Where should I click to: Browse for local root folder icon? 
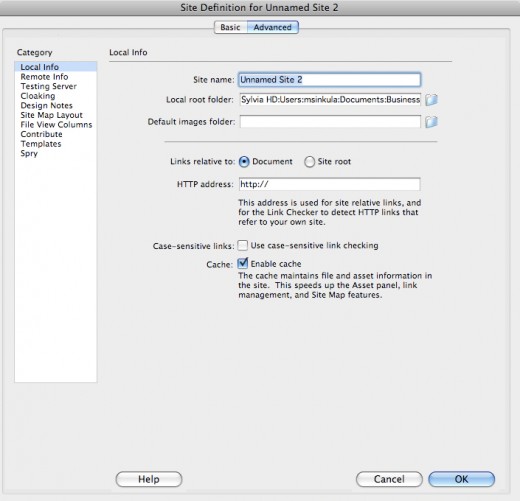click(x=431, y=100)
